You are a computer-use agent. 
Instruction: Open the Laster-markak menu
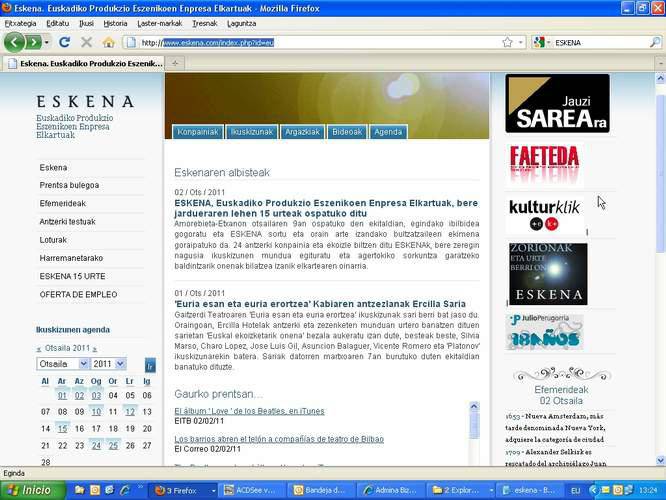click(159, 23)
